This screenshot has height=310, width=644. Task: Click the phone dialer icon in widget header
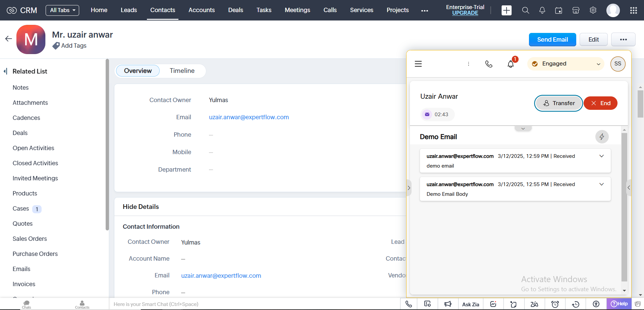(489, 64)
